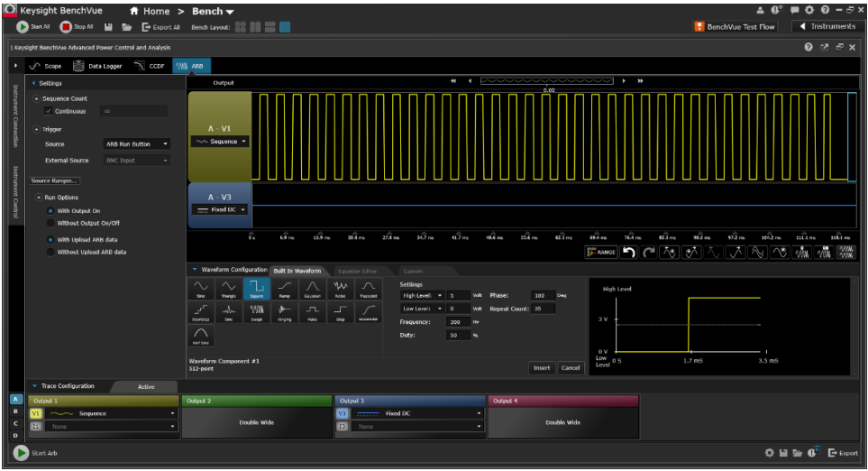The image size is (868, 471).
Task: Select the Square waveform icon
Action: (x=256, y=289)
